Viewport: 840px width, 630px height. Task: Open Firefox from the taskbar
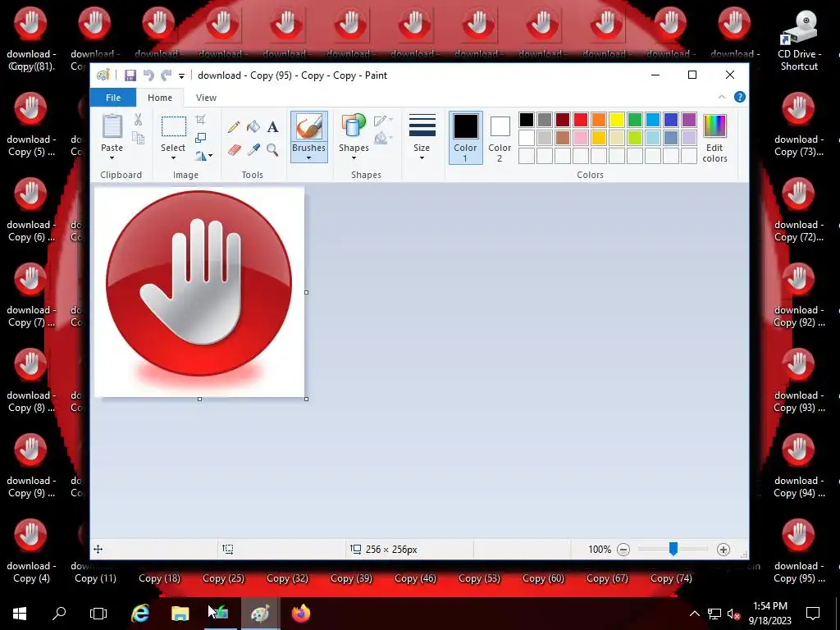point(301,614)
